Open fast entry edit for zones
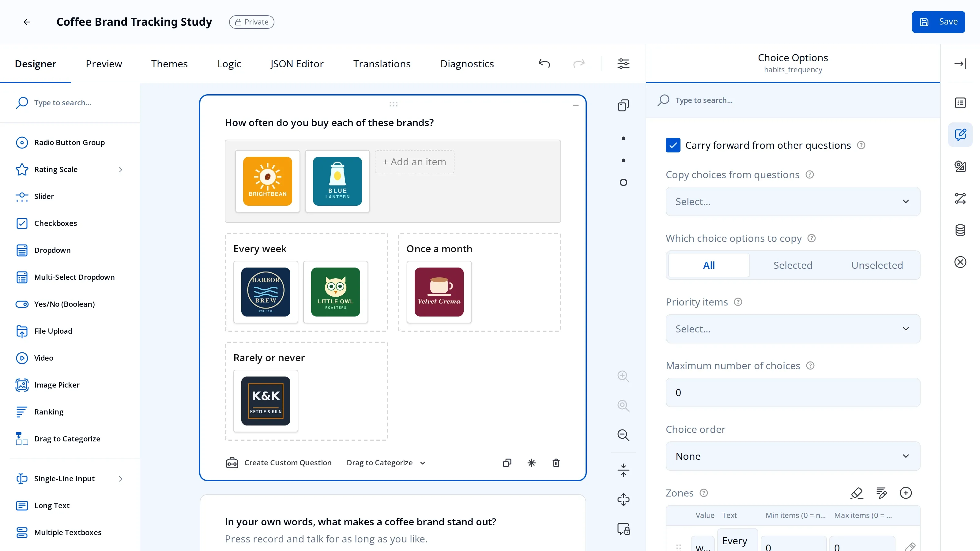This screenshot has height=551, width=980. coord(881,493)
